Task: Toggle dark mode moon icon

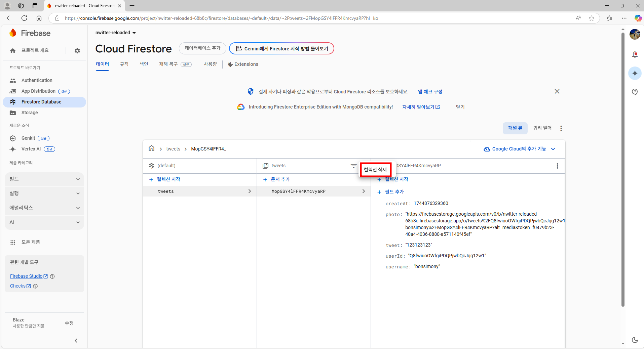Action: pos(635,340)
